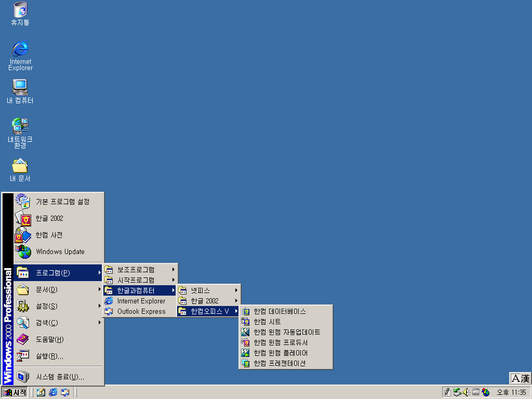Click the 기본 프로그램 설정 icon in the Start menu
Screen dimensions: 532x399
(23, 202)
